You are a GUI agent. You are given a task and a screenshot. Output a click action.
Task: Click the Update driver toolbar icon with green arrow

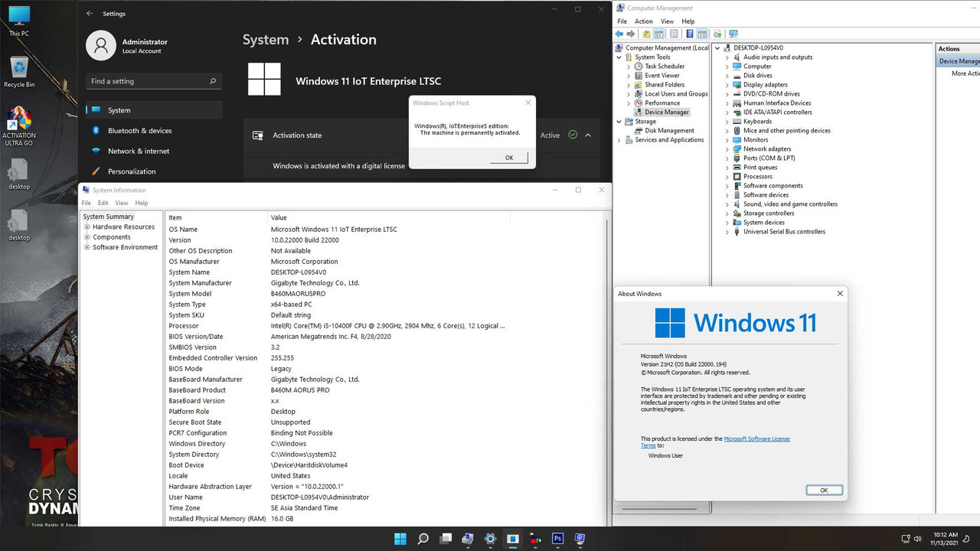point(717,34)
